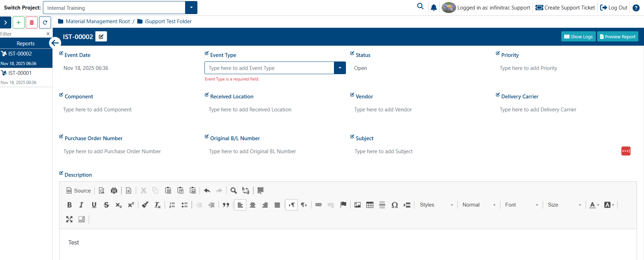Click the red trash delete icon
This screenshot has width=644, height=260.
32,22
